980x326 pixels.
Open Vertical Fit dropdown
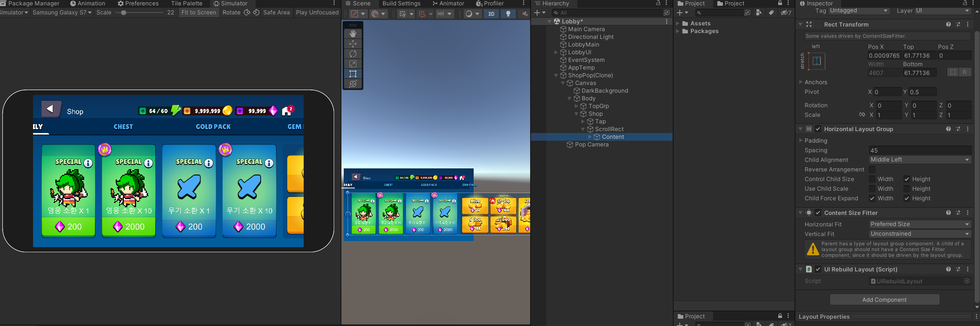[x=920, y=234]
